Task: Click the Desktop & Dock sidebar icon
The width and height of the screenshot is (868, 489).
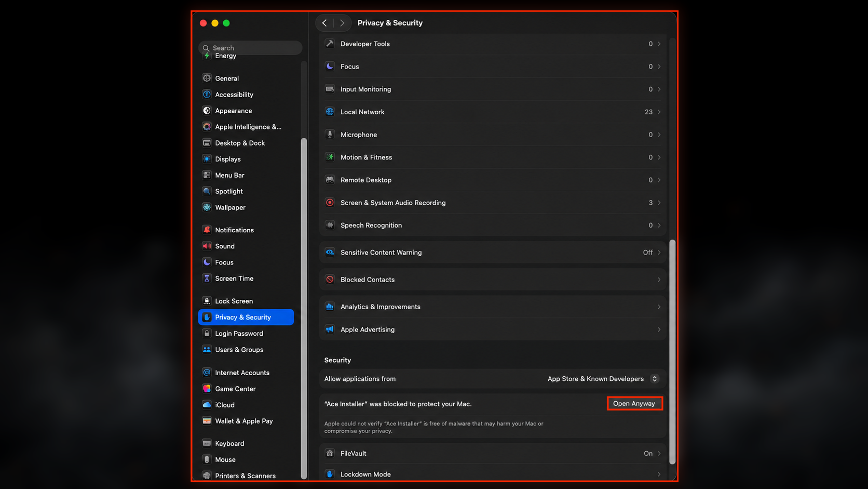Action: pyautogui.click(x=207, y=143)
